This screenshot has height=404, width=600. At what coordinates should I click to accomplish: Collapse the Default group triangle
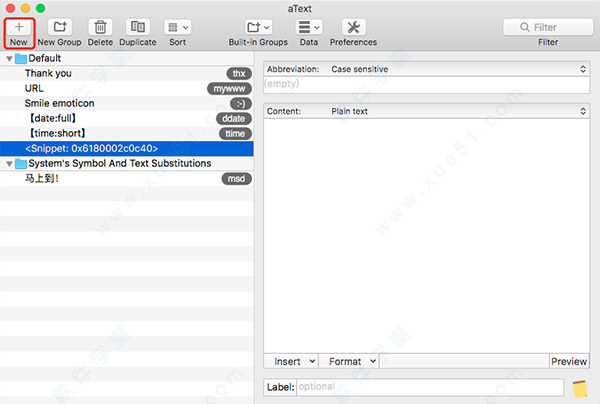pos(9,59)
